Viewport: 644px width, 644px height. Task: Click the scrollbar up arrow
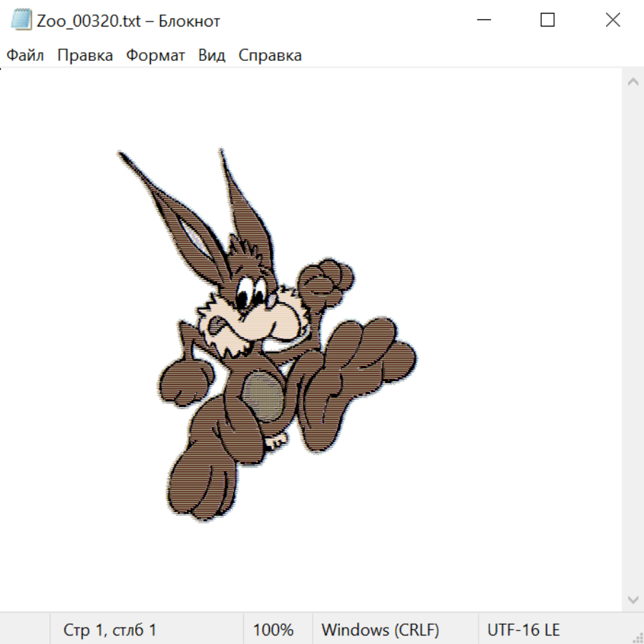(x=633, y=82)
